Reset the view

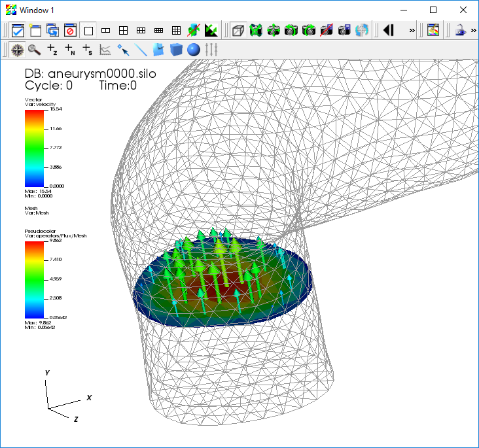pos(256,31)
